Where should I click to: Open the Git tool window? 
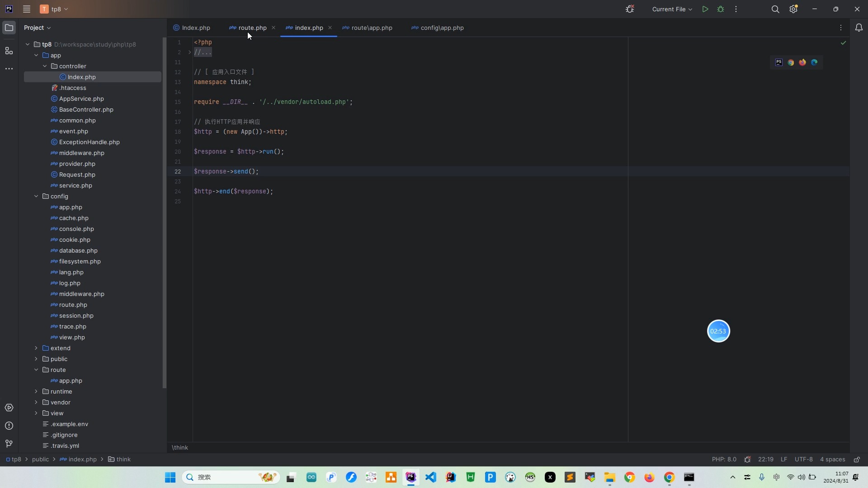pyautogui.click(x=9, y=444)
